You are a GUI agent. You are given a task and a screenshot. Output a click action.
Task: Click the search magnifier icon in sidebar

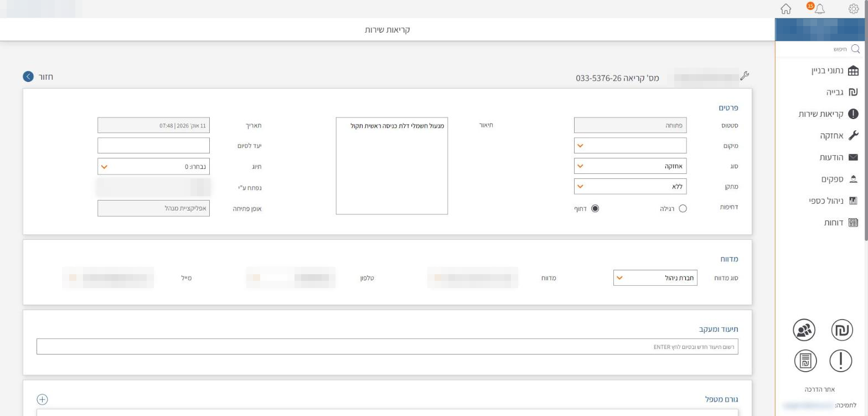[855, 49]
